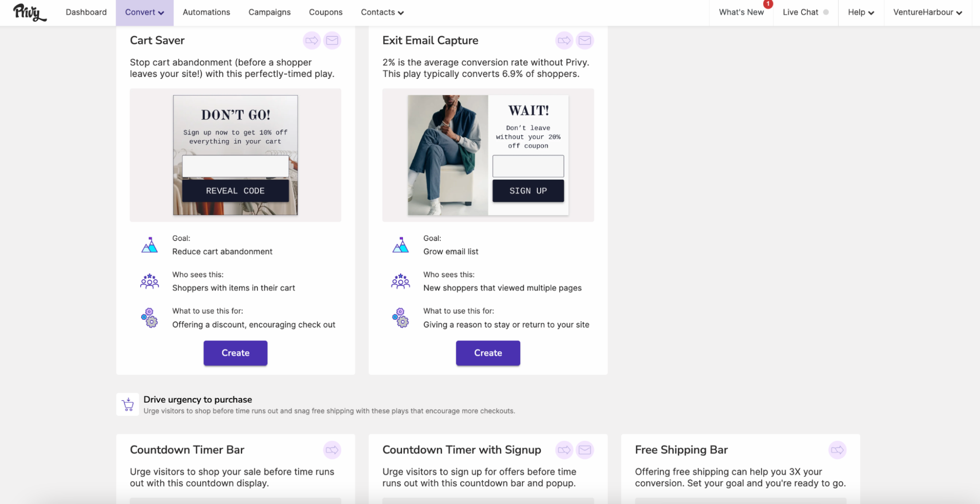
Task: Click the envelope icon on Exit Email Capture
Action: (585, 41)
